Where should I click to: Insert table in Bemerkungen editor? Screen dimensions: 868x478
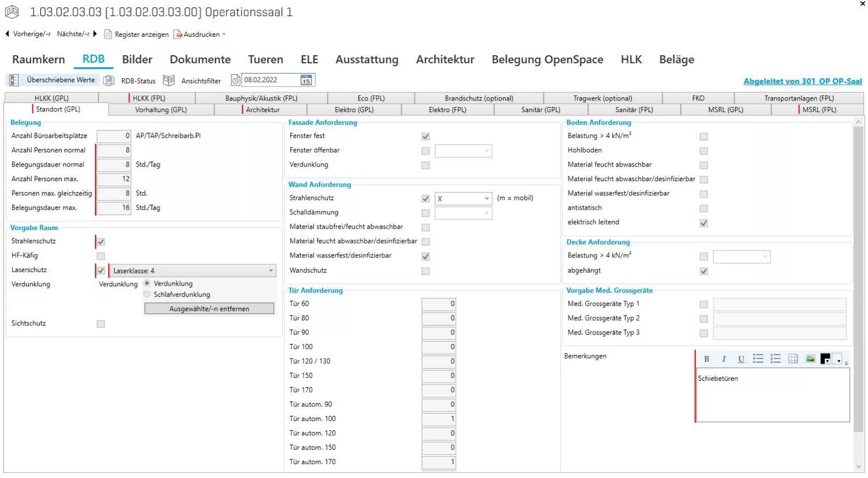pos(793,359)
